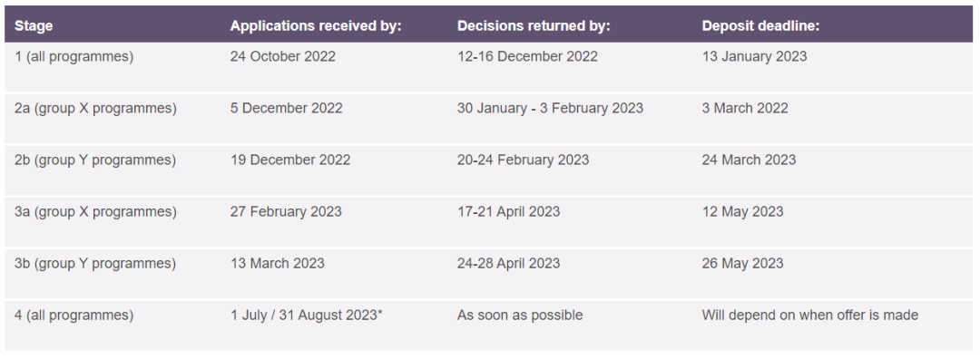Click the Deposit deadline header
The width and height of the screenshot is (980, 359).
tap(760, 26)
